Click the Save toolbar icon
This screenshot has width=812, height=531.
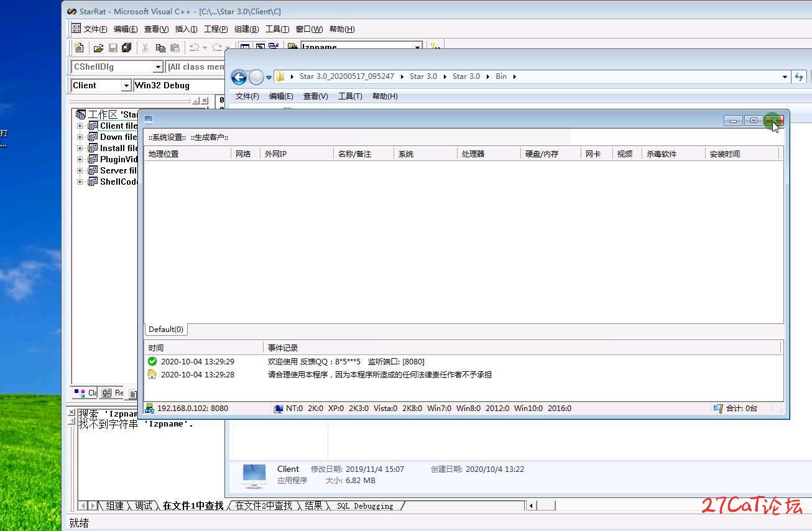(x=113, y=47)
